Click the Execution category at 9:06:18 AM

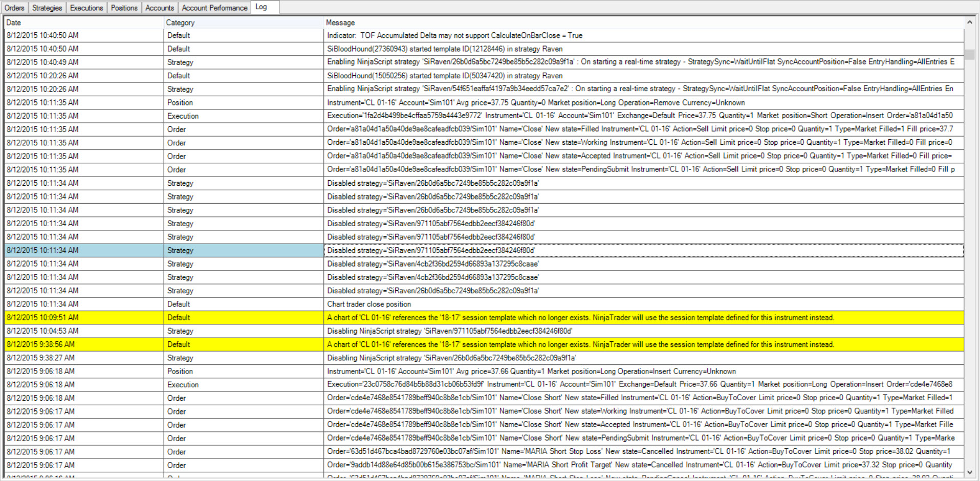244,385
